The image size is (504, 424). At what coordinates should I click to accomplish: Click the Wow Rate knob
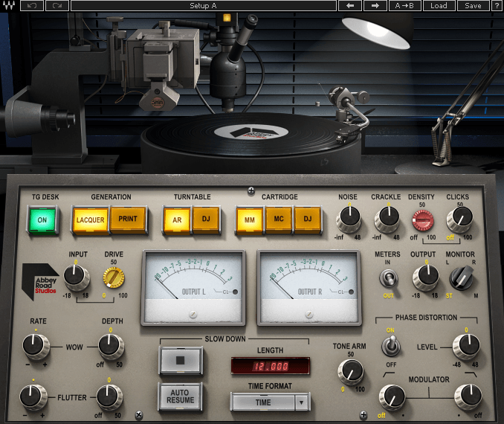click(x=36, y=346)
